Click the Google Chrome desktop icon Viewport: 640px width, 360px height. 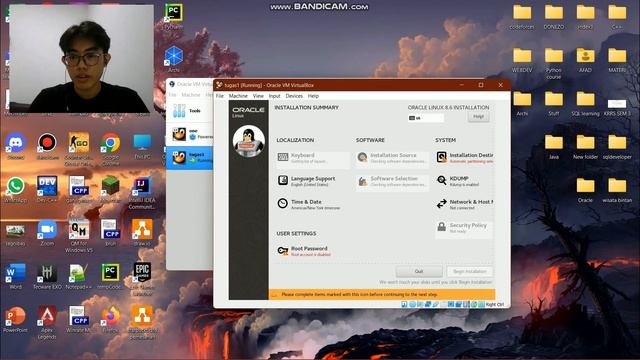coord(111,149)
